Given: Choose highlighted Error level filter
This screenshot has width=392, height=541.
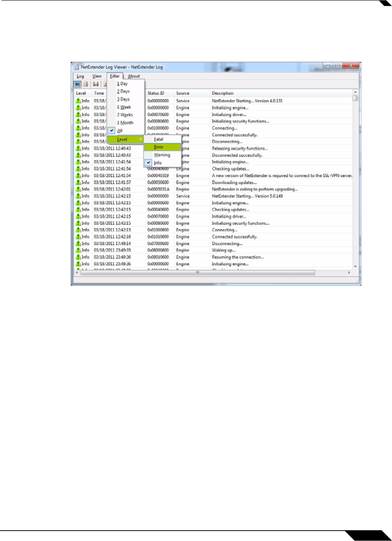Looking at the screenshot, I should (x=162, y=147).
